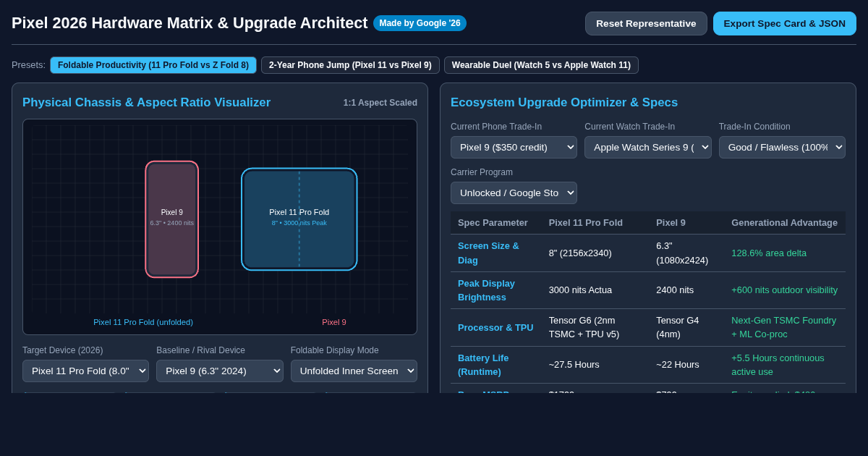Screen dimensions: 868x456
Task: Apply the 2-Year Phone Jump preset
Action: click(350, 65)
